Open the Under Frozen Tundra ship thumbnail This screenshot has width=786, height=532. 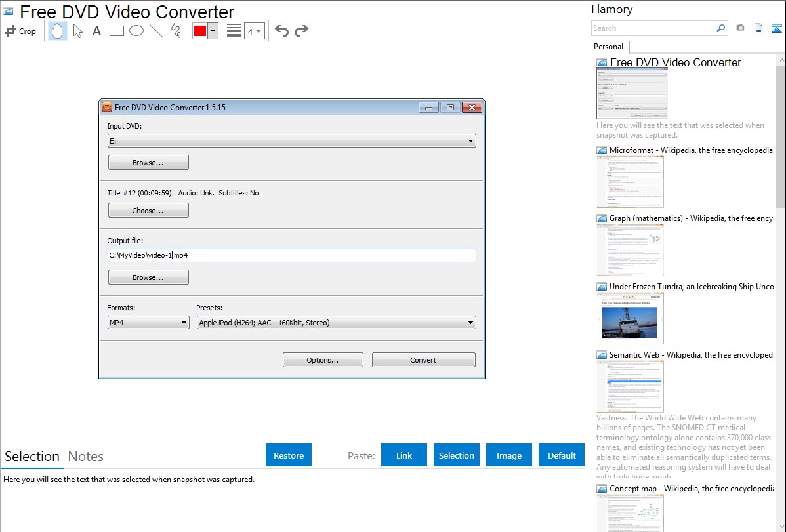point(630,318)
